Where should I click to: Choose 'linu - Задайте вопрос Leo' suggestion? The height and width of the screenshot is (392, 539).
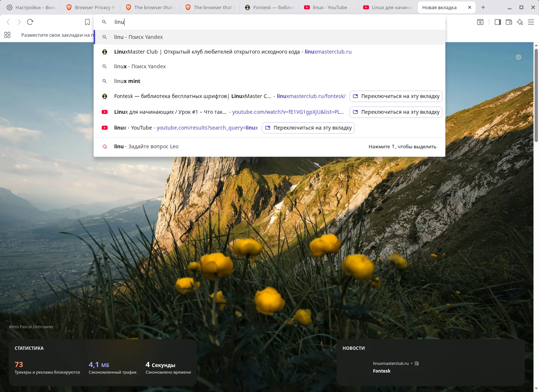tap(146, 146)
